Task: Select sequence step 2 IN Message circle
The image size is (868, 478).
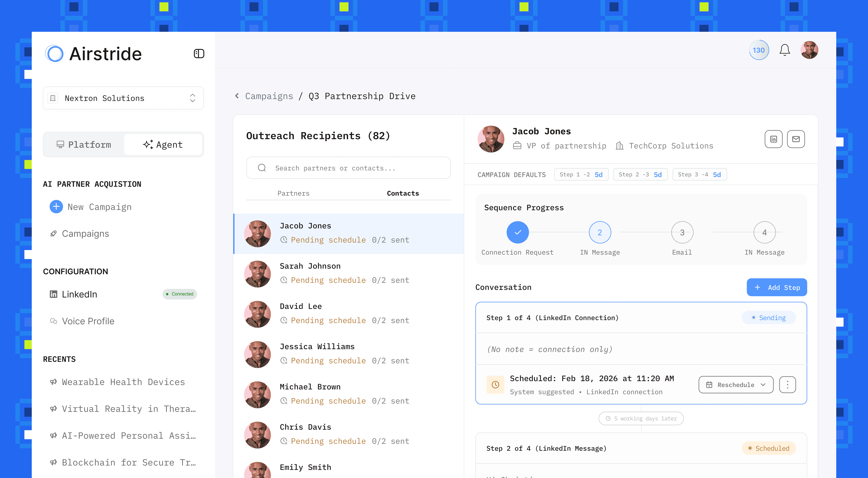Action: (599, 232)
